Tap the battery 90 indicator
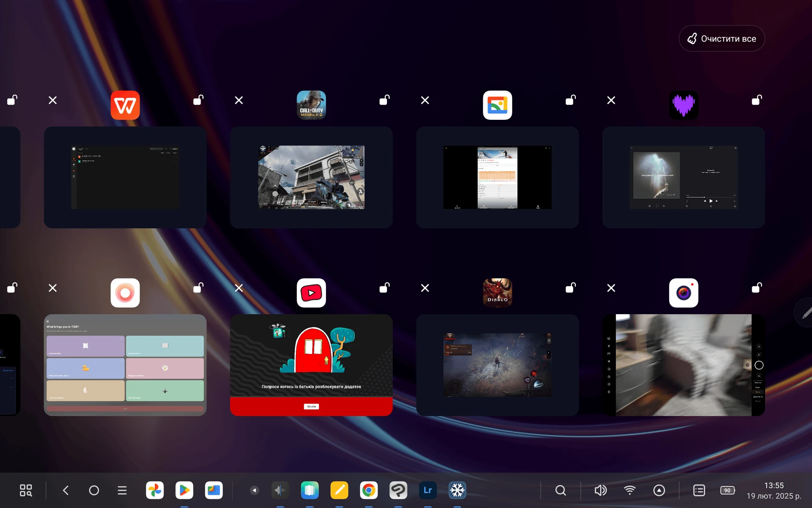This screenshot has height=508, width=812. click(x=728, y=490)
